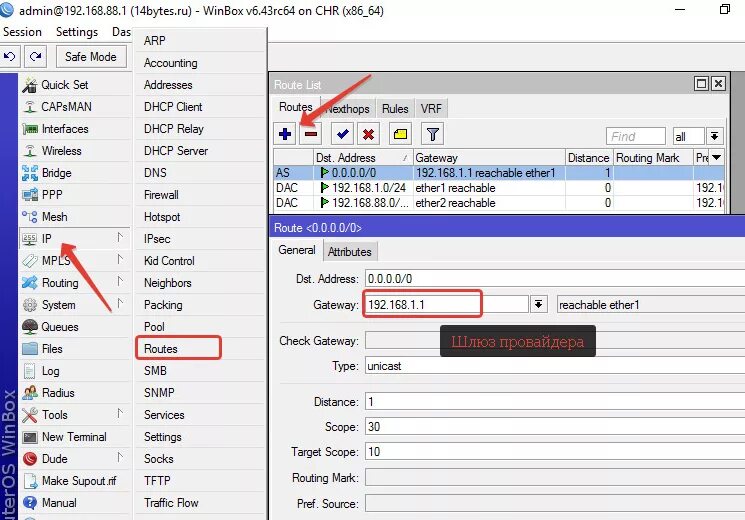Select the ether2 reachable route row
The height and width of the screenshot is (520, 745).
pyautogui.click(x=499, y=203)
